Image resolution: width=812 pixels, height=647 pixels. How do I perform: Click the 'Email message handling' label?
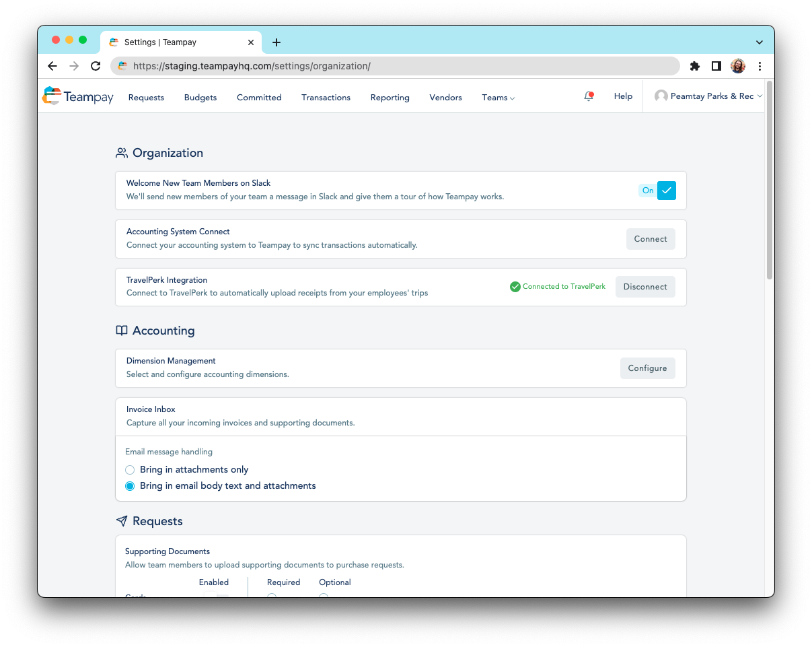169,452
